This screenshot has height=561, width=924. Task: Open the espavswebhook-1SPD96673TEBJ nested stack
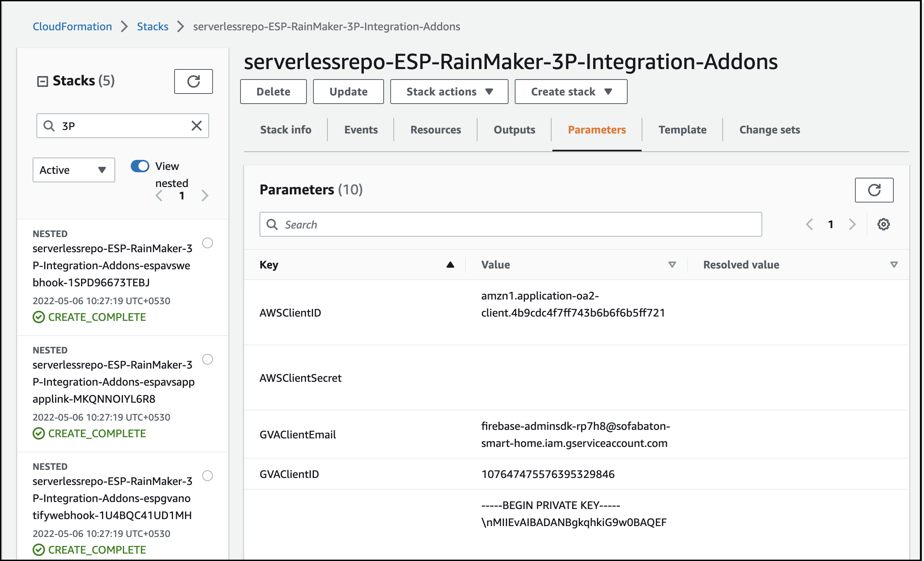click(x=112, y=265)
